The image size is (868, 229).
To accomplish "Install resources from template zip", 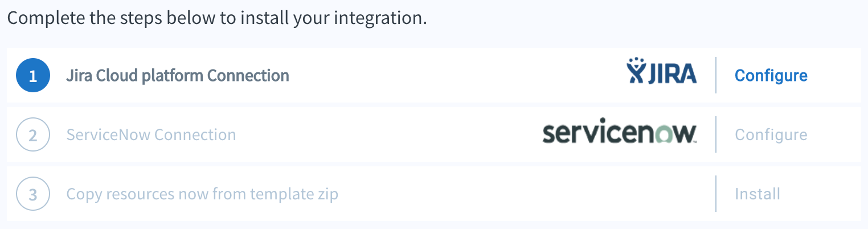I will point(758,194).
